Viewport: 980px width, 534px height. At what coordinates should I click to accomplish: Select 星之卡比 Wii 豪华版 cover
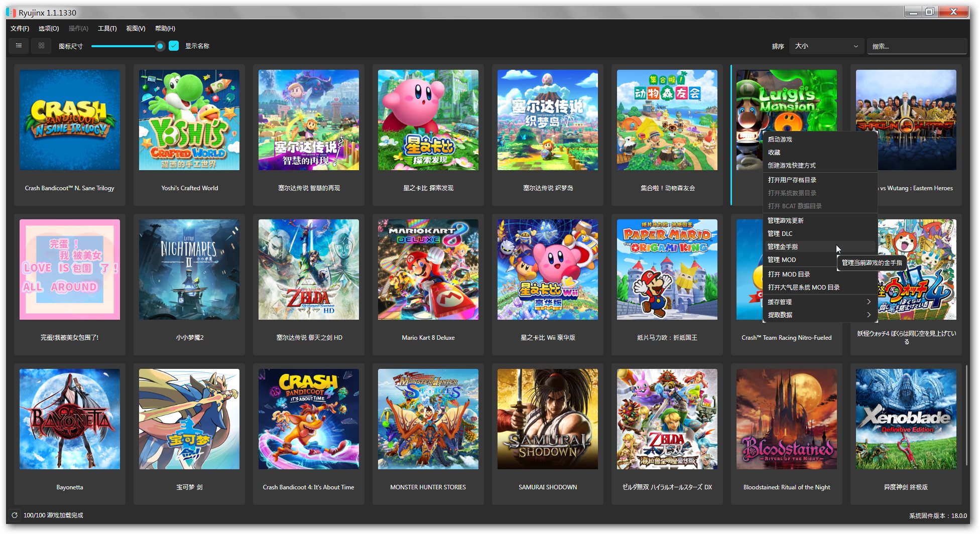click(548, 270)
